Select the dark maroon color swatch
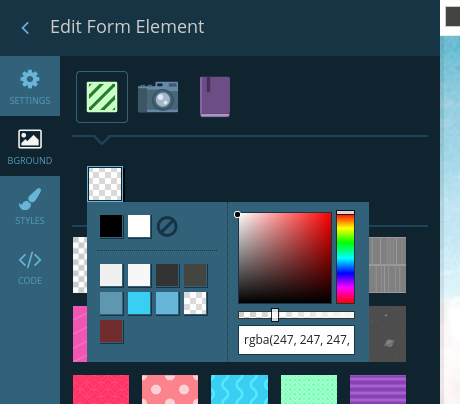460x404 pixels. click(111, 331)
